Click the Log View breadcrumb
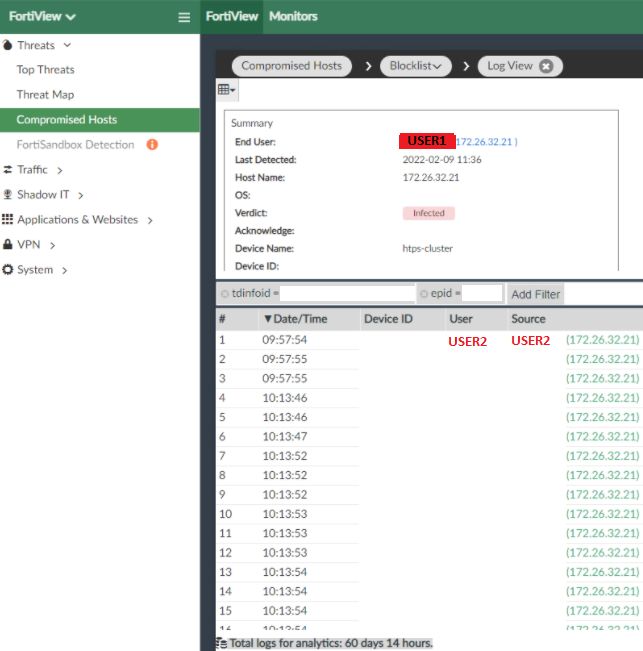643x651 pixels. 510,66
